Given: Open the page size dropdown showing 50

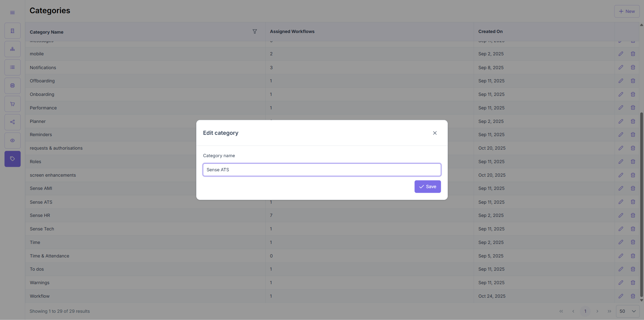Looking at the screenshot, I should [x=628, y=311].
